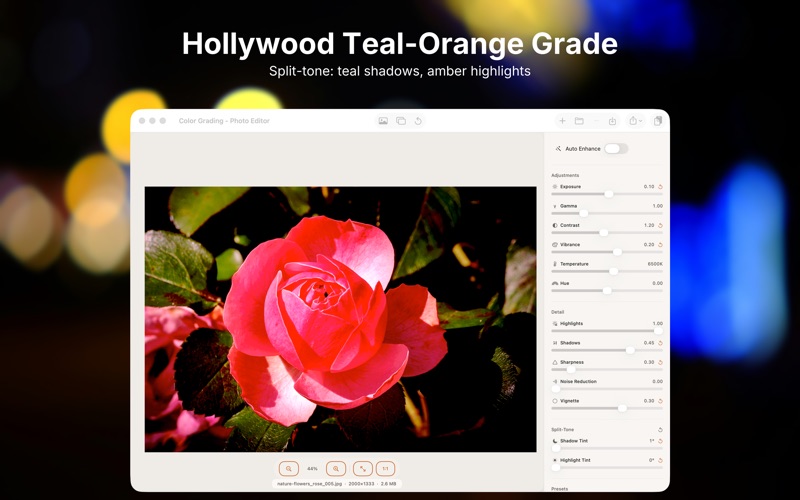
Task: Open the folder icon in the toolbar
Action: (x=579, y=121)
